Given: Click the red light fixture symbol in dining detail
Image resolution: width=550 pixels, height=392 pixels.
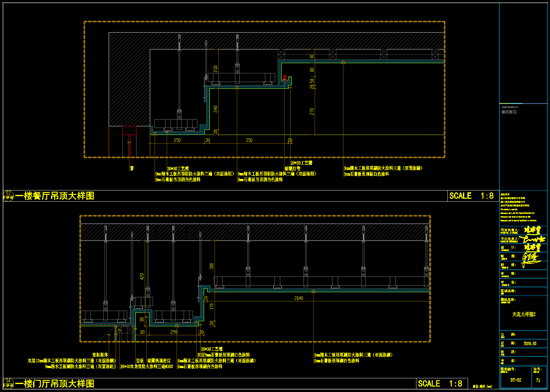Looking at the screenshot, I should [x=285, y=77].
